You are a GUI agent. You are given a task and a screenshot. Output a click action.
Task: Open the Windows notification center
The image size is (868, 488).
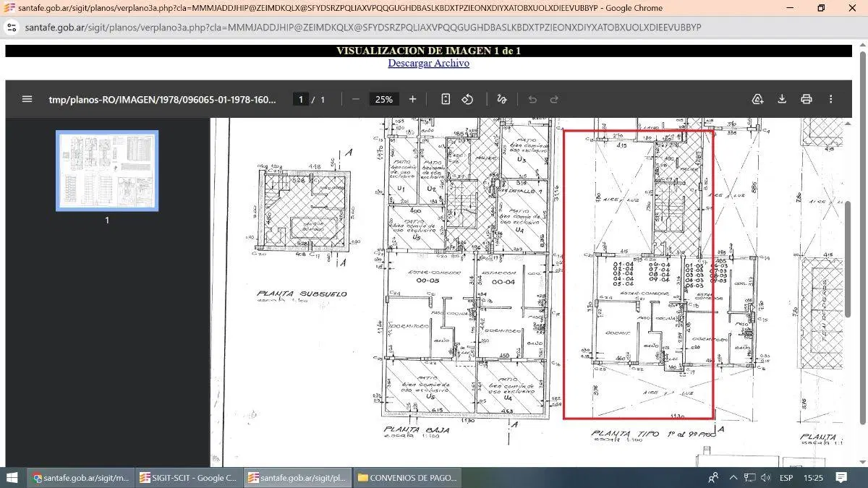841,478
